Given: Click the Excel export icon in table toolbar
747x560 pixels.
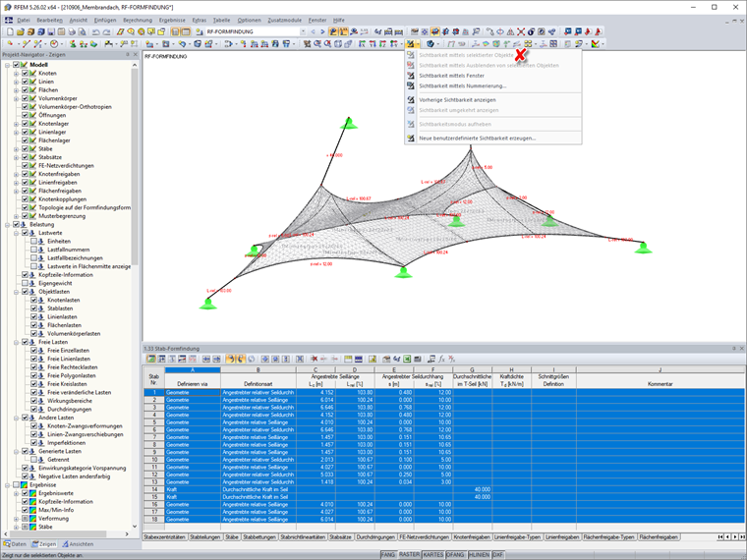Looking at the screenshot, I should [407, 359].
